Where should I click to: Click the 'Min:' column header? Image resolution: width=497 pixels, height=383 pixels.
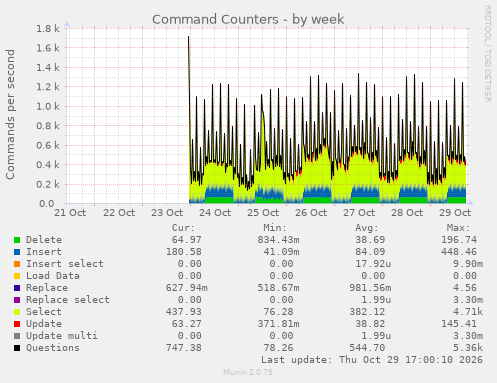click(x=275, y=228)
